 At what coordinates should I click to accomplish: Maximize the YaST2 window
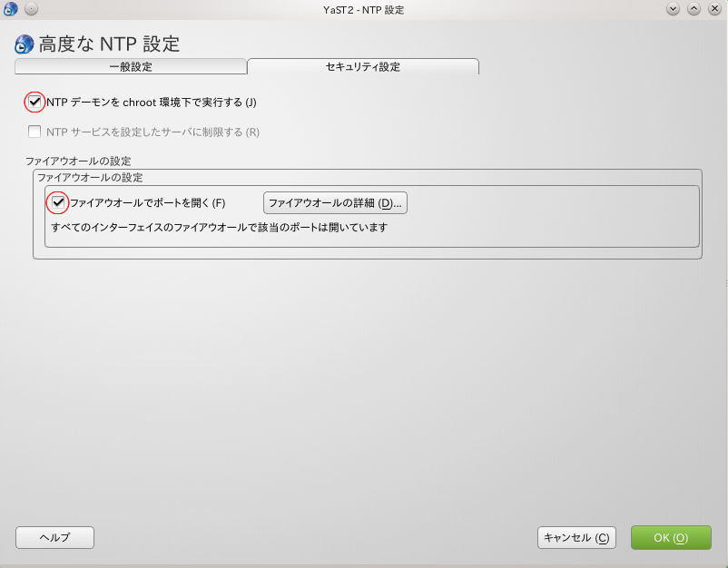pyautogui.click(x=694, y=9)
